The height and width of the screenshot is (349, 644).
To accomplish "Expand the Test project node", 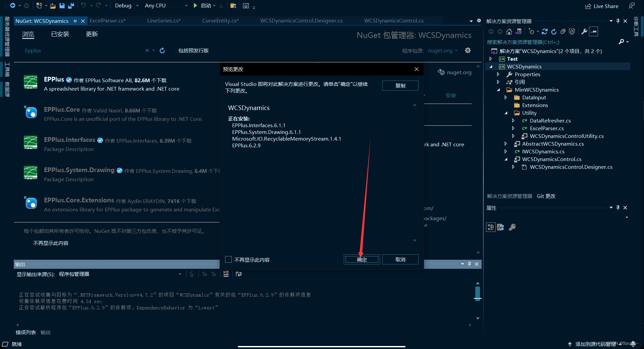I will [491, 59].
